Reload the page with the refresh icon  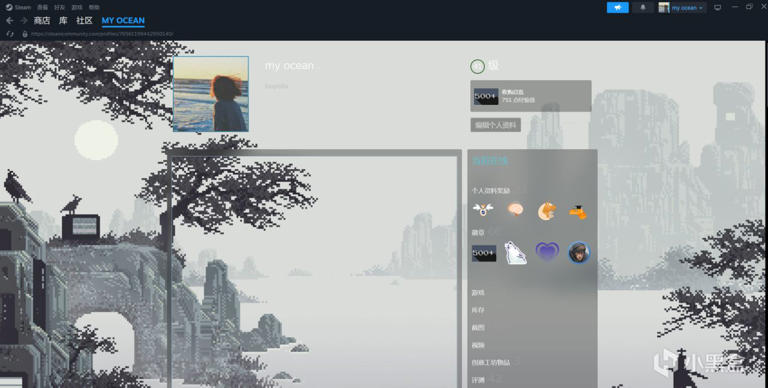point(10,34)
